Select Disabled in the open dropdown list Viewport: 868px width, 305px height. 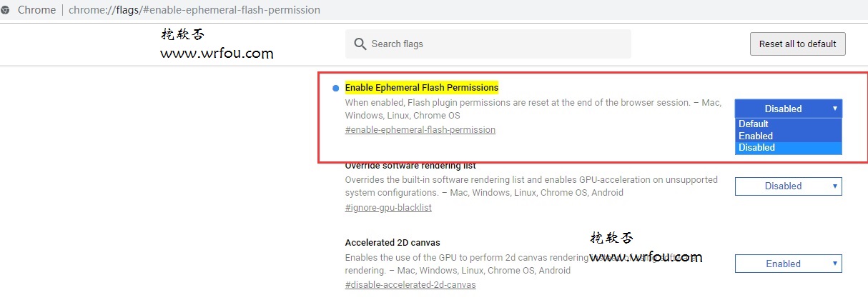click(789, 148)
